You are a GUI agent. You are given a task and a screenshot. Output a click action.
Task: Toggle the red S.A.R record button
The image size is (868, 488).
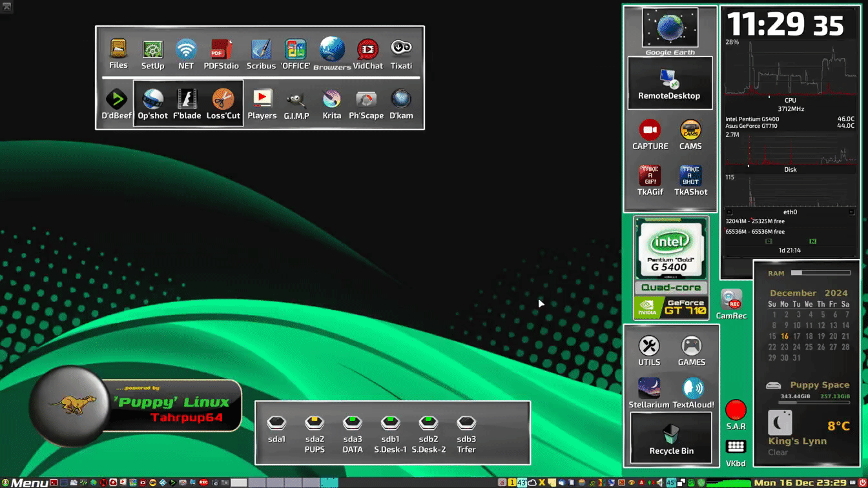click(x=736, y=415)
